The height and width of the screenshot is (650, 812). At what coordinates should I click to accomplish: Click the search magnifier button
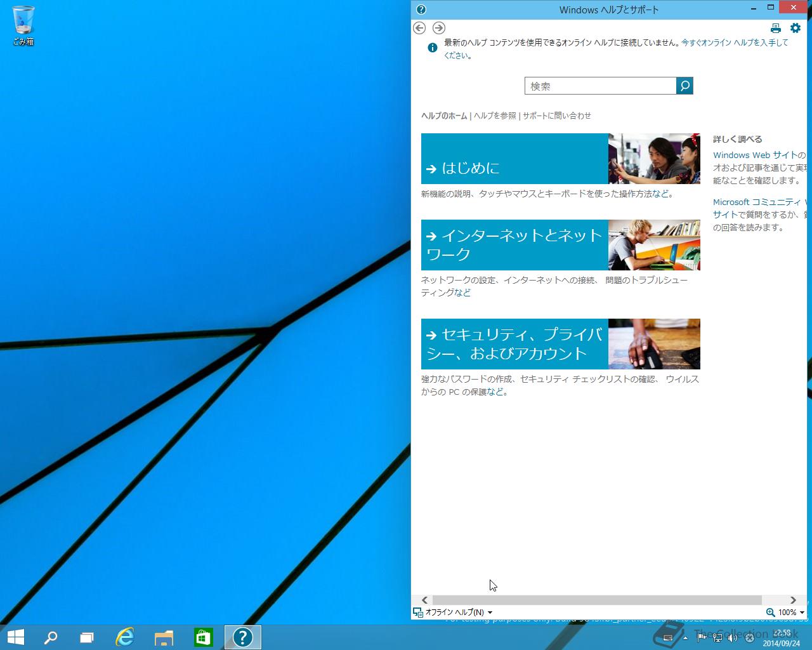tap(684, 86)
